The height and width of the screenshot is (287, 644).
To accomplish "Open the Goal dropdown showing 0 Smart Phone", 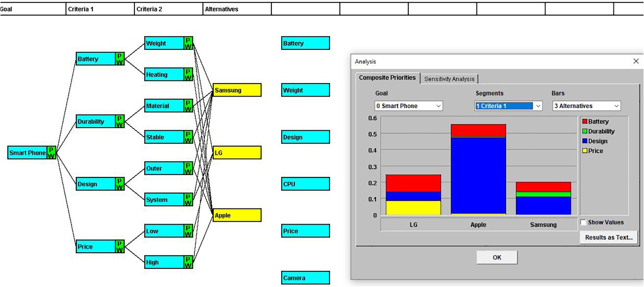I will (x=408, y=106).
